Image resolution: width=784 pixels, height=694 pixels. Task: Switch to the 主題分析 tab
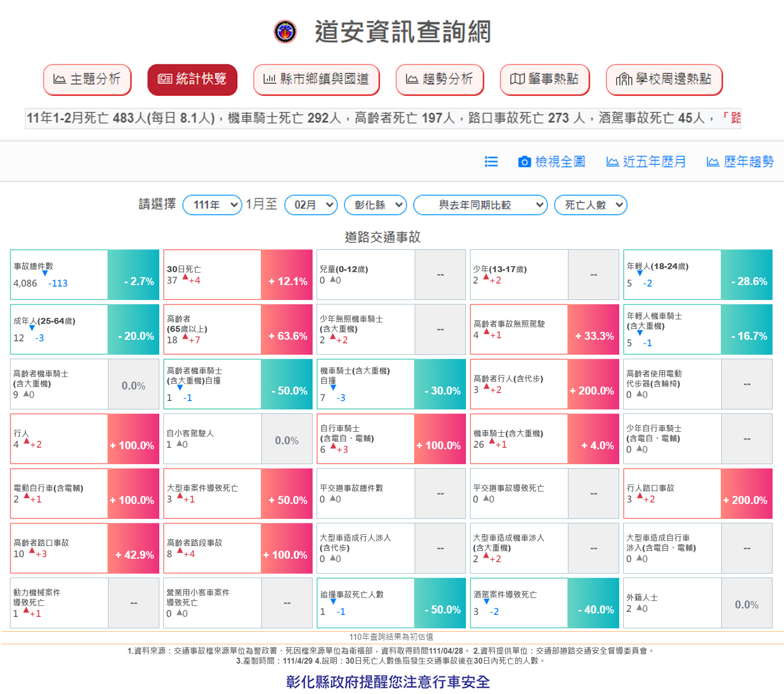(x=87, y=79)
